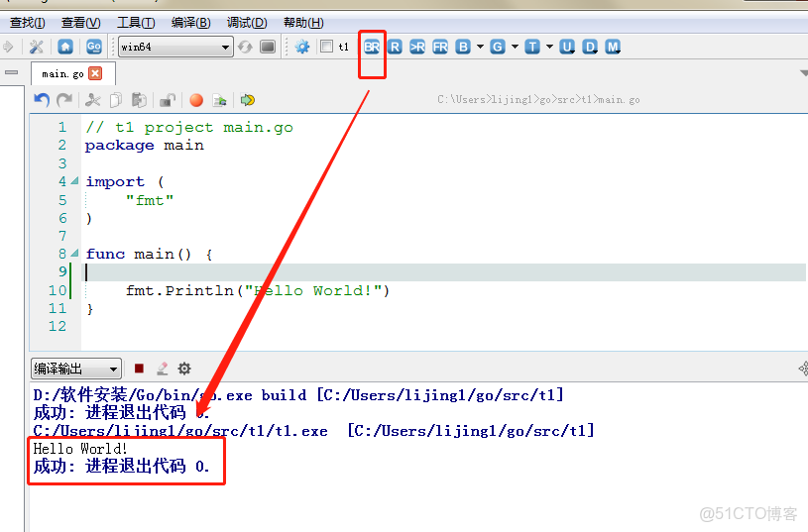Open the 调试(D) menu

[x=247, y=23]
